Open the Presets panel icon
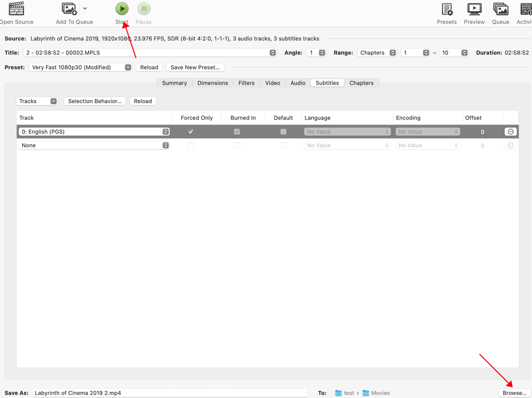 [447, 9]
